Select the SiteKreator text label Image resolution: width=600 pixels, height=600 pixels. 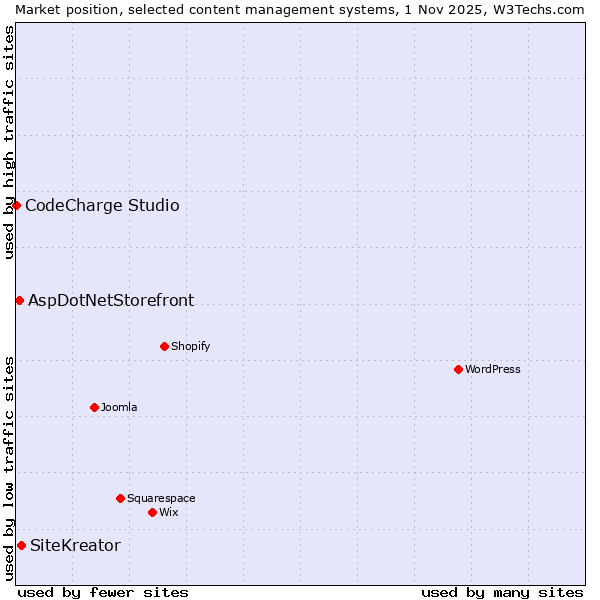click(x=75, y=546)
